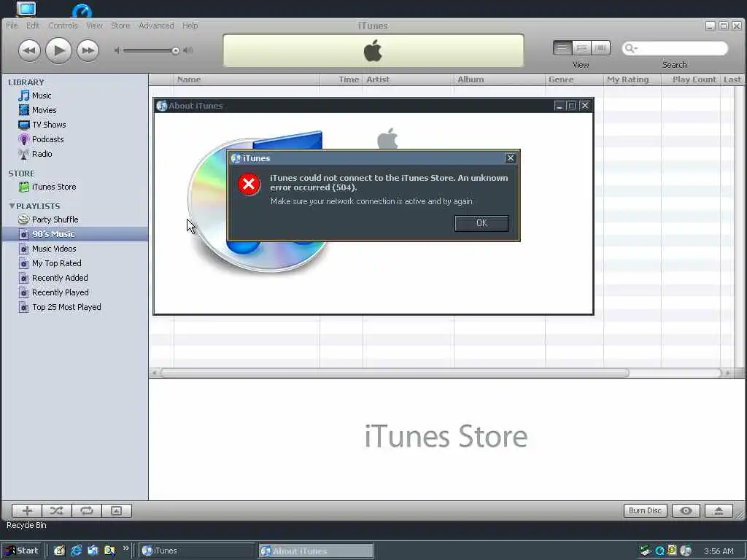Viewport: 747px width, 560px height.
Task: Open the Help menu
Action: tap(190, 26)
